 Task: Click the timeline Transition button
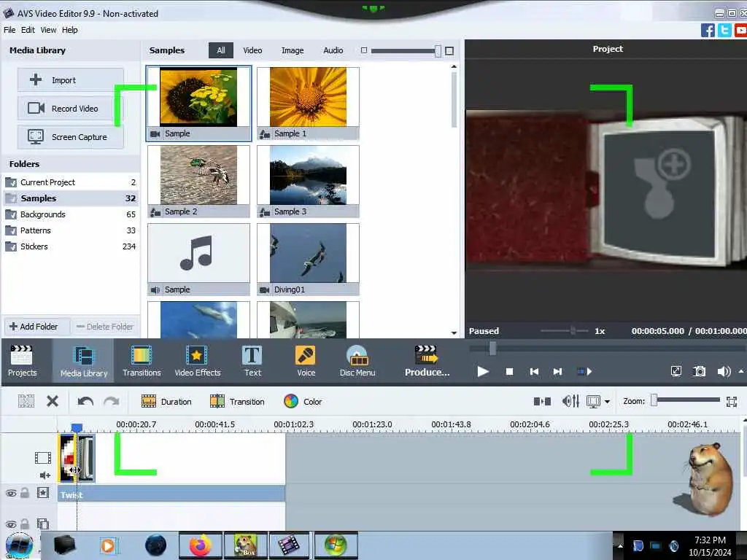237,402
